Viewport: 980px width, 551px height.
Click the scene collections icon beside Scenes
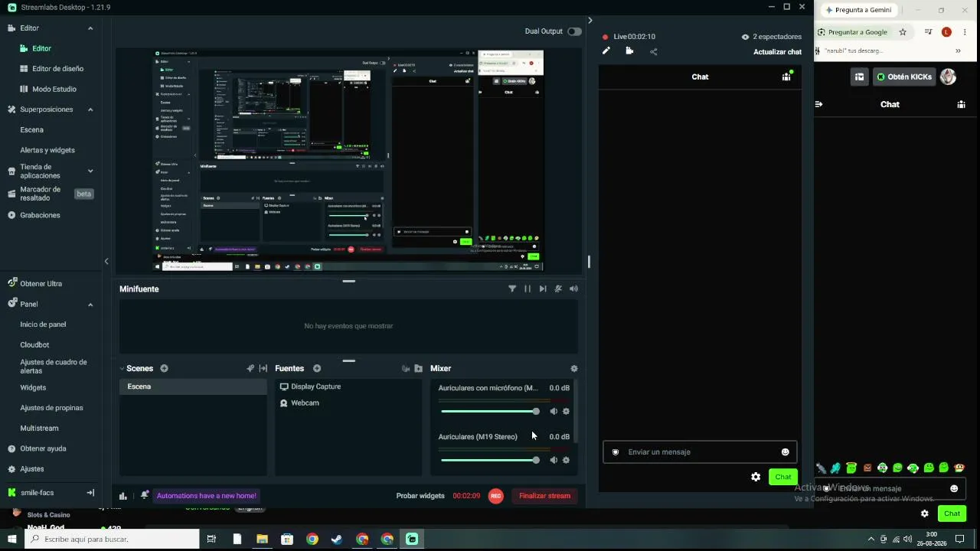click(x=250, y=368)
